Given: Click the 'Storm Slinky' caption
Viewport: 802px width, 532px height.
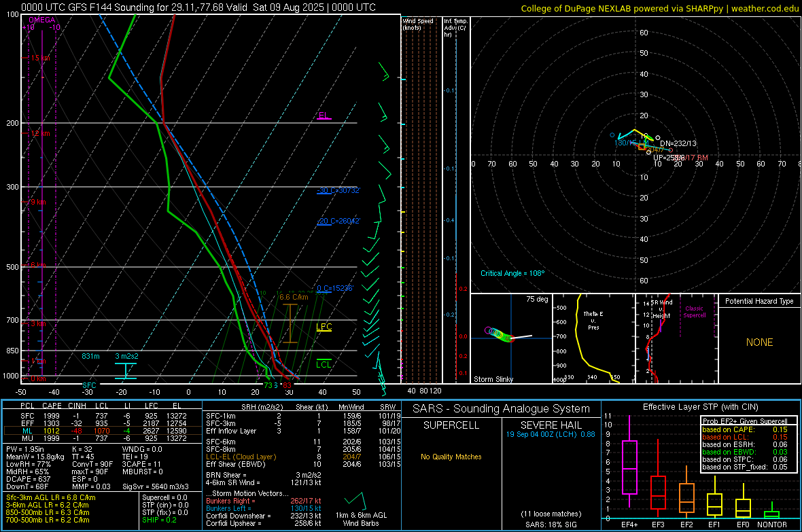Looking at the screenshot, I should click(493, 379).
